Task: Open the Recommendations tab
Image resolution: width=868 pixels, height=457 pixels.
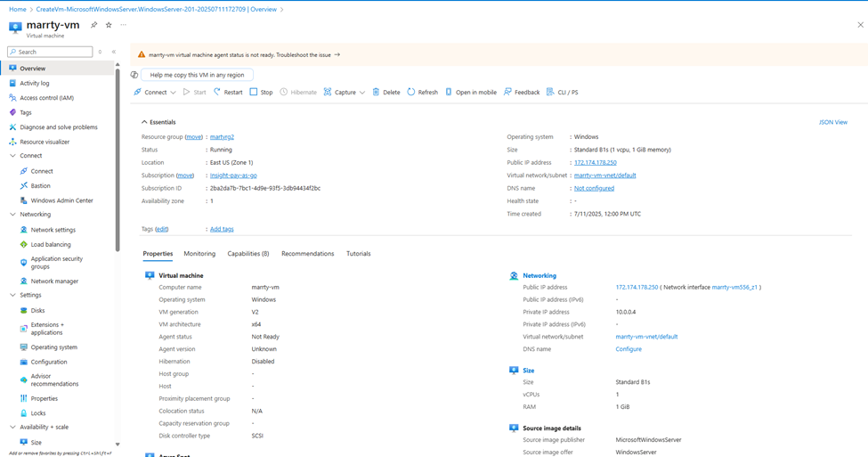Action: click(307, 254)
